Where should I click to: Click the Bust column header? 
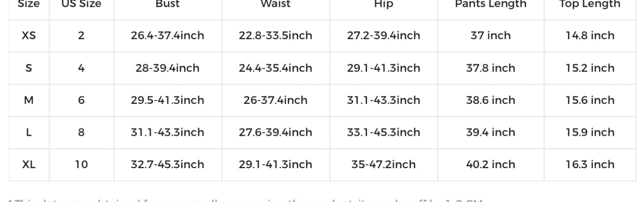click(167, 5)
